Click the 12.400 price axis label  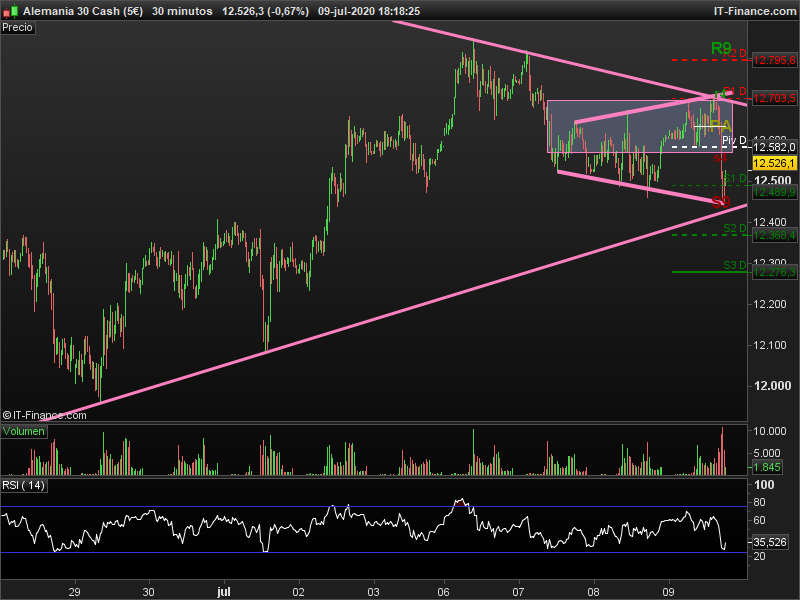(770, 222)
